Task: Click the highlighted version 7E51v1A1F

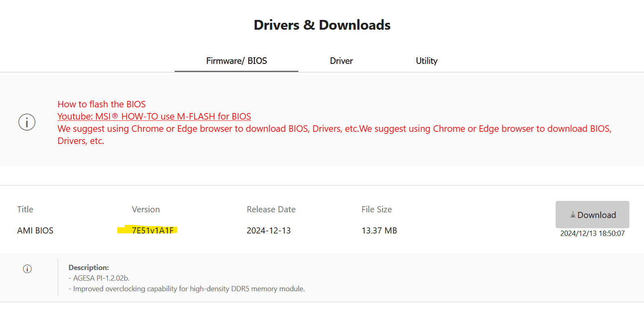Action: [153, 231]
